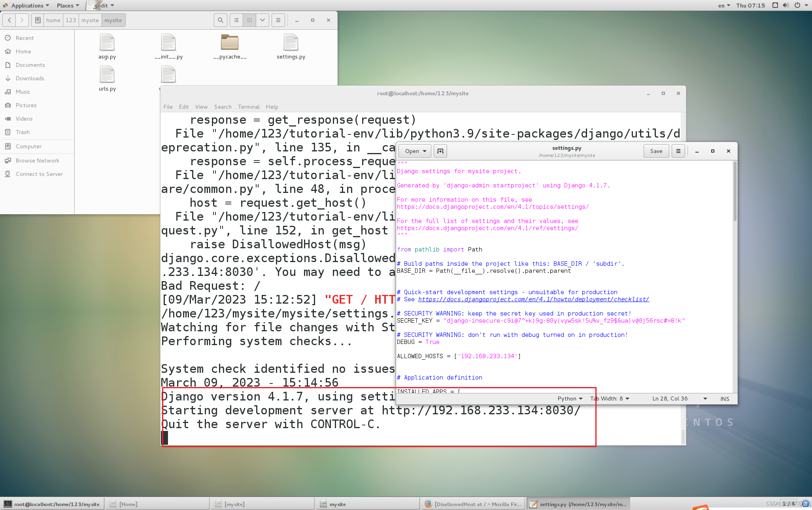Screen dimensions: 812x510
Task: Click the Save button in gedit
Action: 656,151
